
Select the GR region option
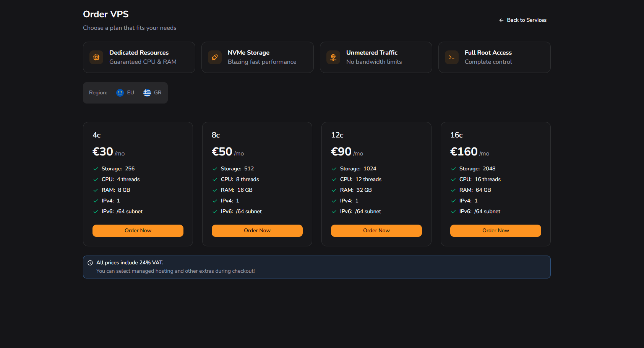click(152, 93)
